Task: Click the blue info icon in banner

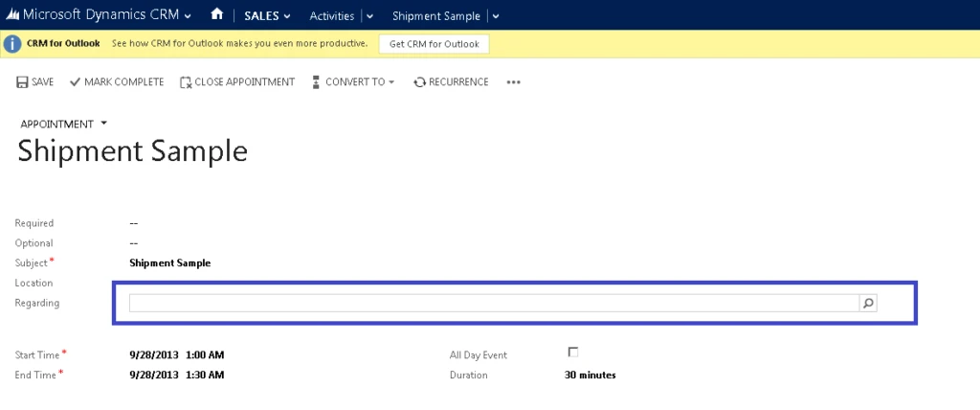Action: point(13,44)
